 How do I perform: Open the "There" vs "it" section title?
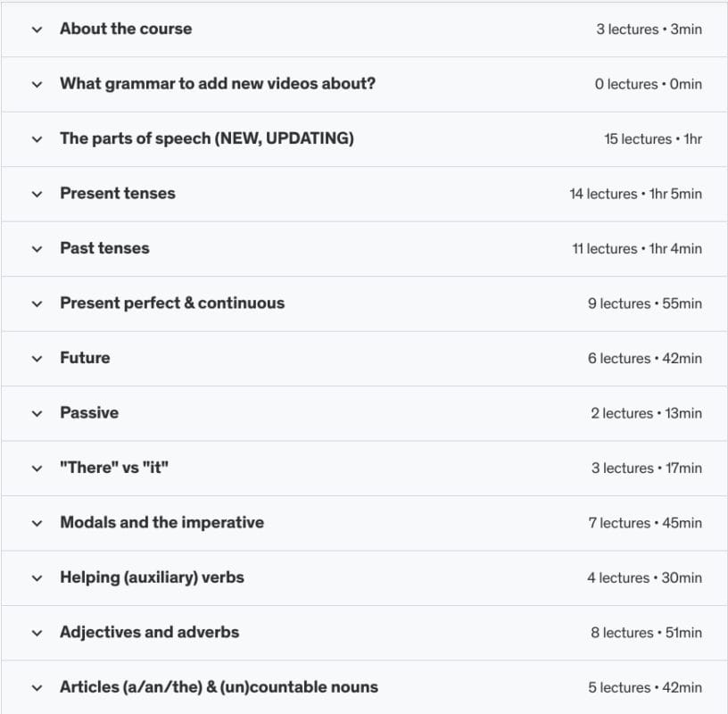(113, 468)
